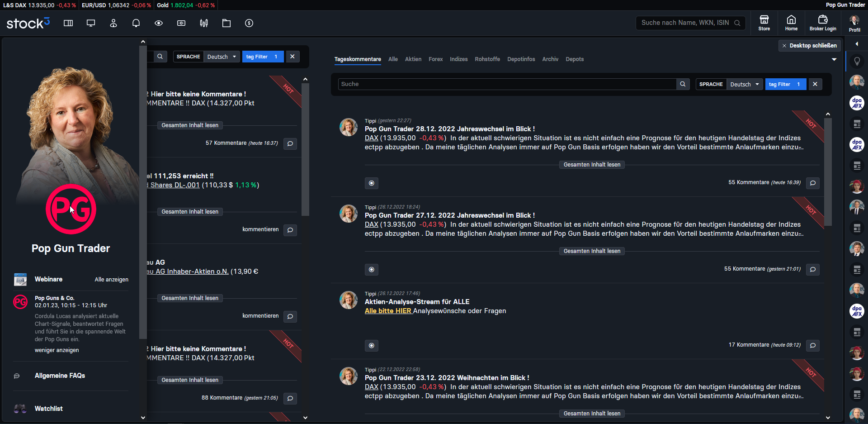
Task: Open DAX link in 28.12. 2022 post
Action: click(x=372, y=138)
